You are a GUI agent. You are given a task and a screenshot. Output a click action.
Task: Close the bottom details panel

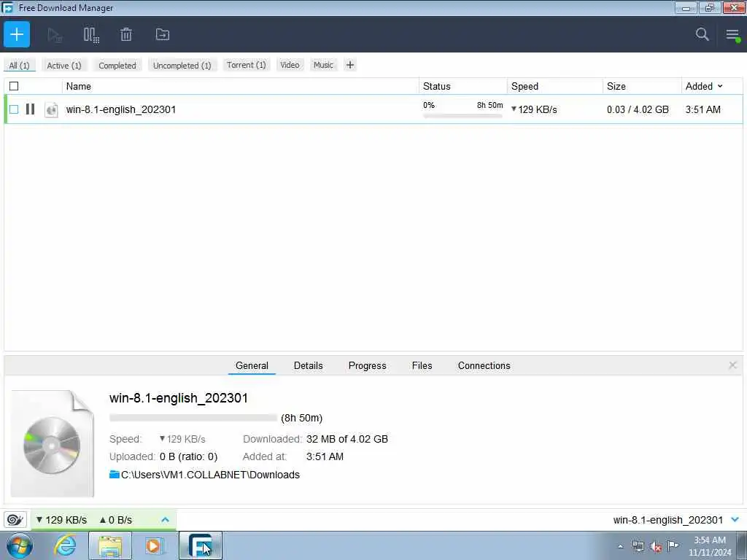(732, 365)
